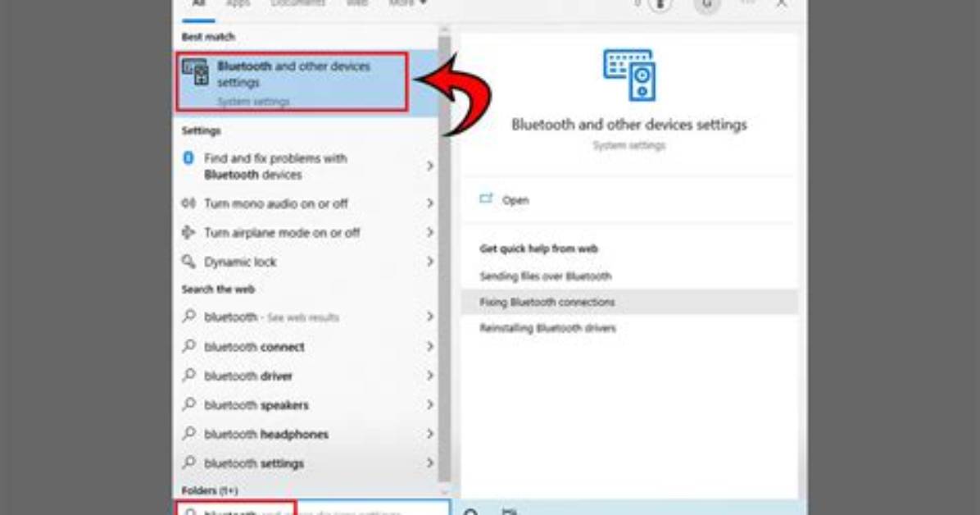Click the Bluetooth devices icon in best match

pyautogui.click(x=195, y=71)
